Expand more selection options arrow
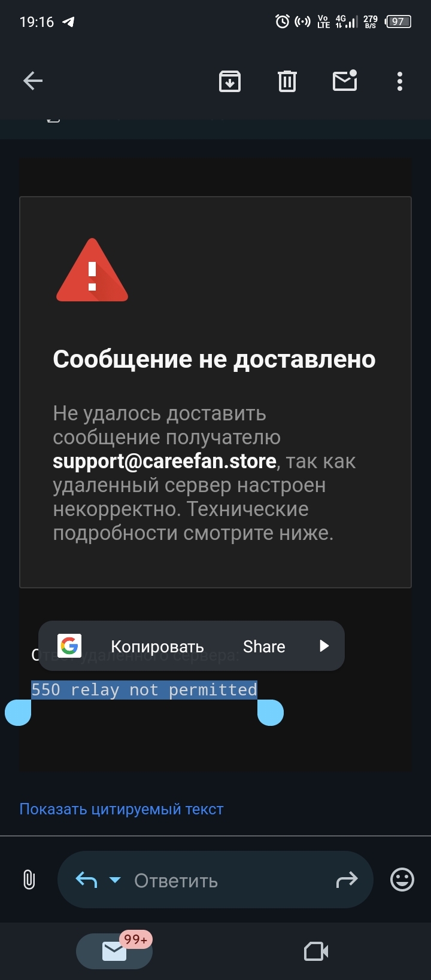This screenshot has width=431, height=980. [324, 646]
